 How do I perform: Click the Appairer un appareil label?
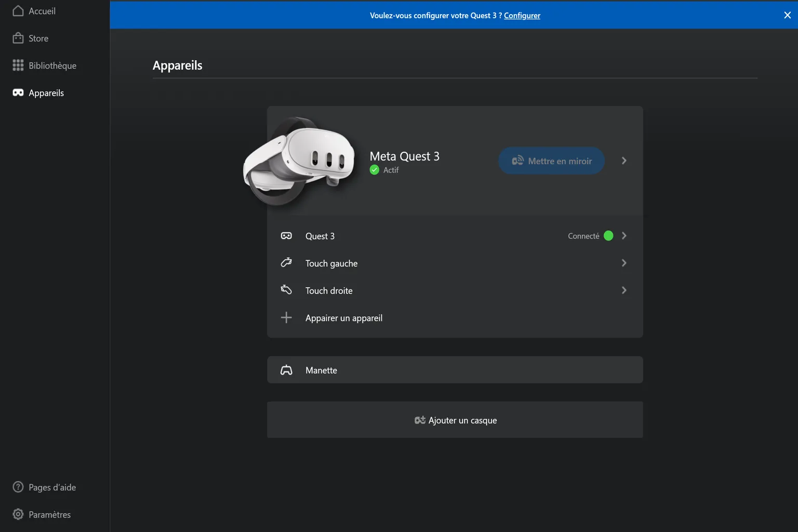tap(344, 318)
